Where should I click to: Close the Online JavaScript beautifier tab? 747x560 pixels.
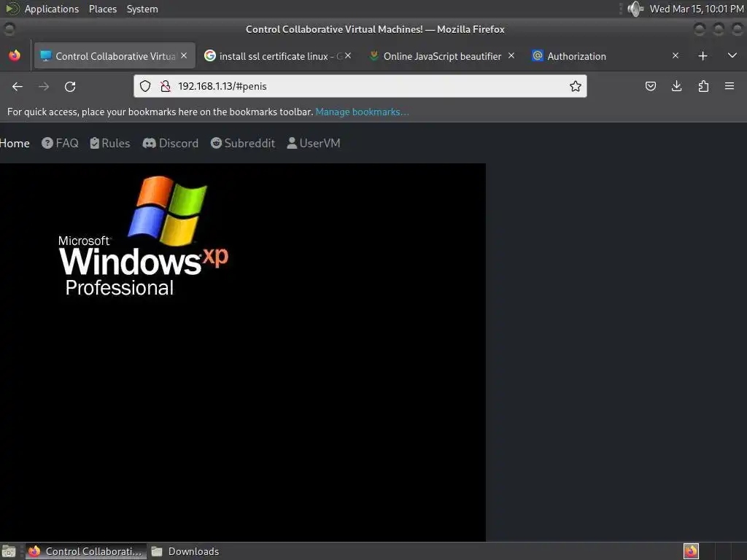(511, 55)
